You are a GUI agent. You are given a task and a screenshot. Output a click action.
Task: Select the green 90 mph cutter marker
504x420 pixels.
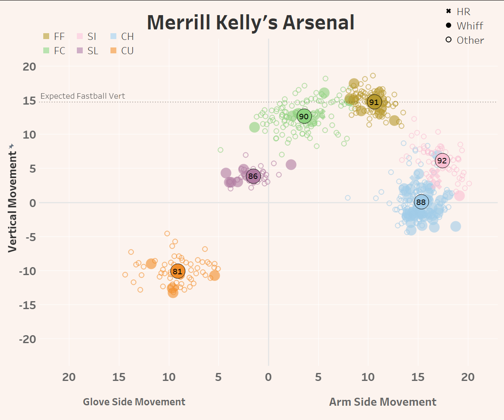coord(304,116)
